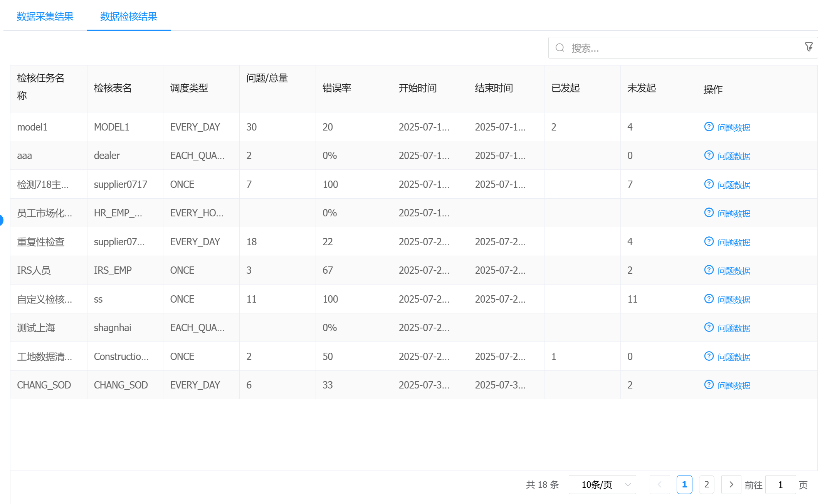This screenshot has height=504, width=820.
Task: Switch to 数据采集结果 tab
Action: coord(45,17)
